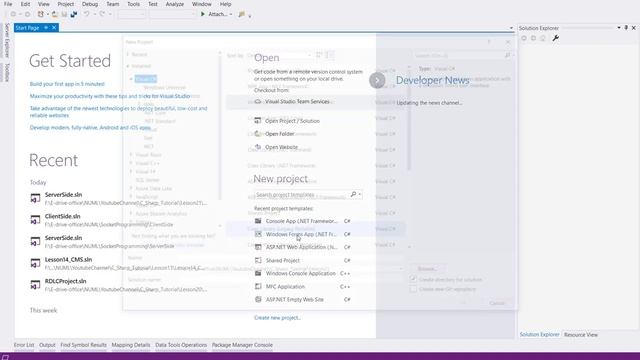Click the ClientSide.sln solution icon
640x360 pixels.
(36, 220)
